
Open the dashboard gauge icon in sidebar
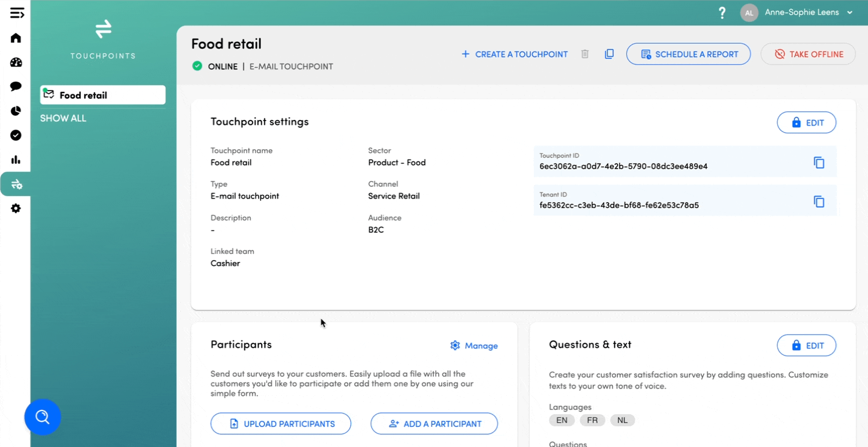[16, 62]
